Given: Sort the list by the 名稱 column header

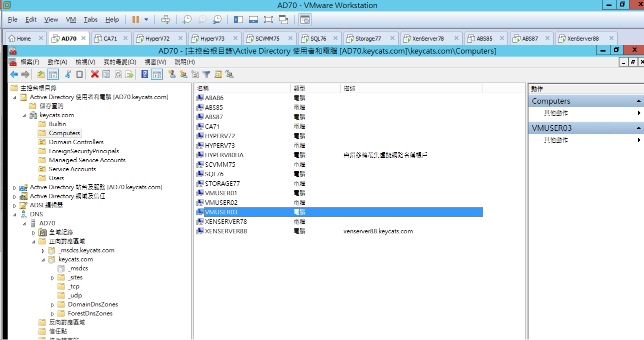Looking at the screenshot, I should click(242, 89).
